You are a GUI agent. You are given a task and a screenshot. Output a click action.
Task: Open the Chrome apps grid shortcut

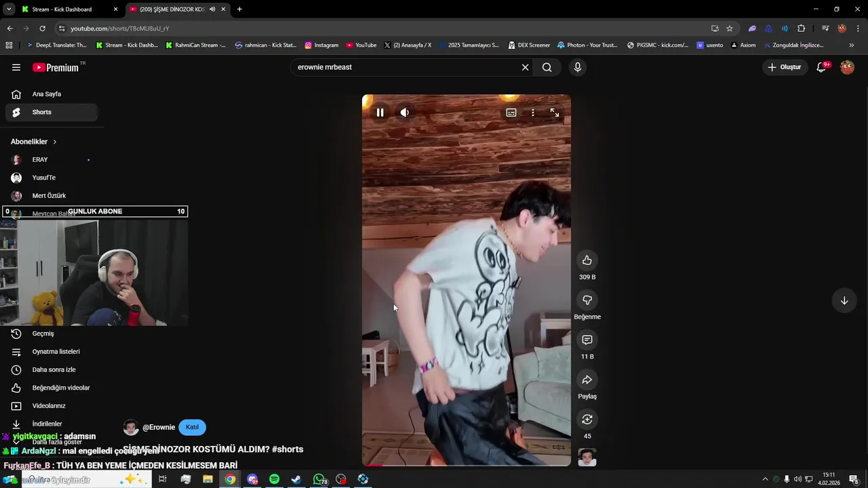point(9,45)
